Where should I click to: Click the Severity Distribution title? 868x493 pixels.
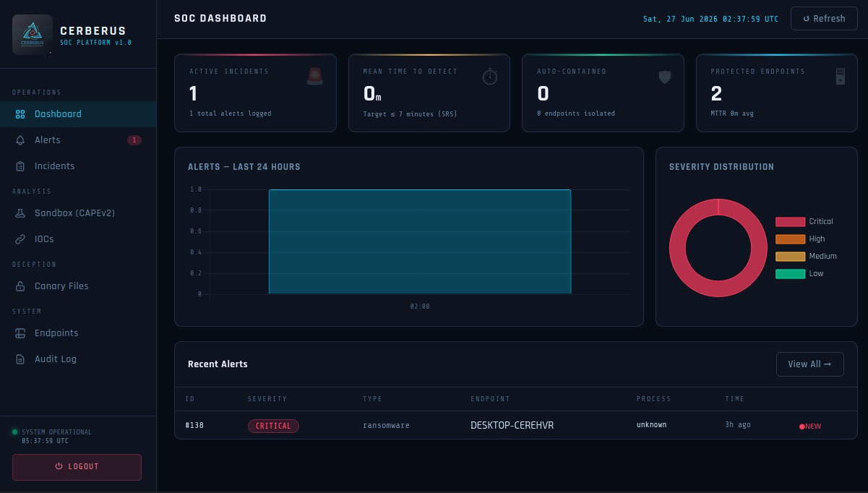point(721,167)
